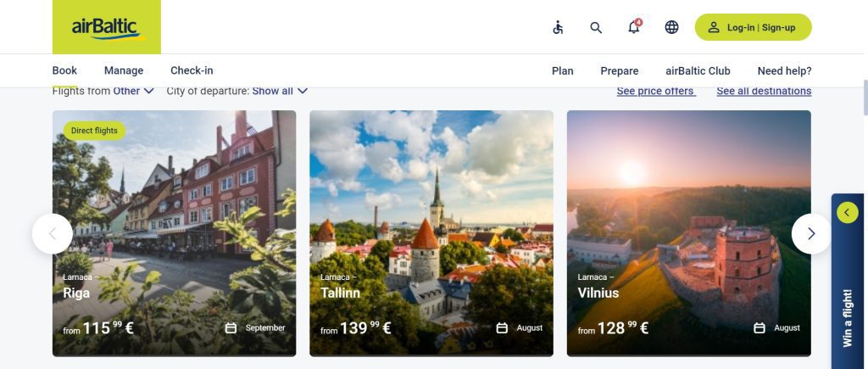The image size is (868, 369).
Task: Click the calendar icon on Riga card
Action: (x=231, y=328)
